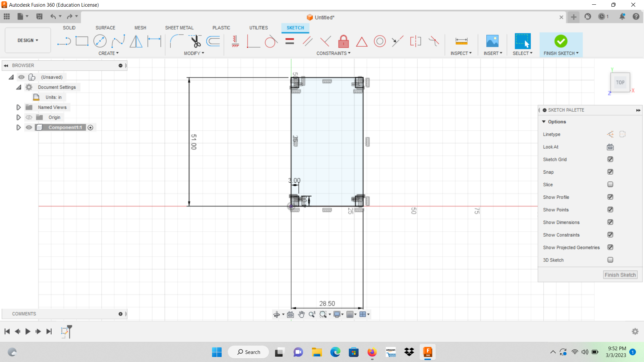The width and height of the screenshot is (644, 362).
Task: Select the Line tool
Action: tap(64, 41)
